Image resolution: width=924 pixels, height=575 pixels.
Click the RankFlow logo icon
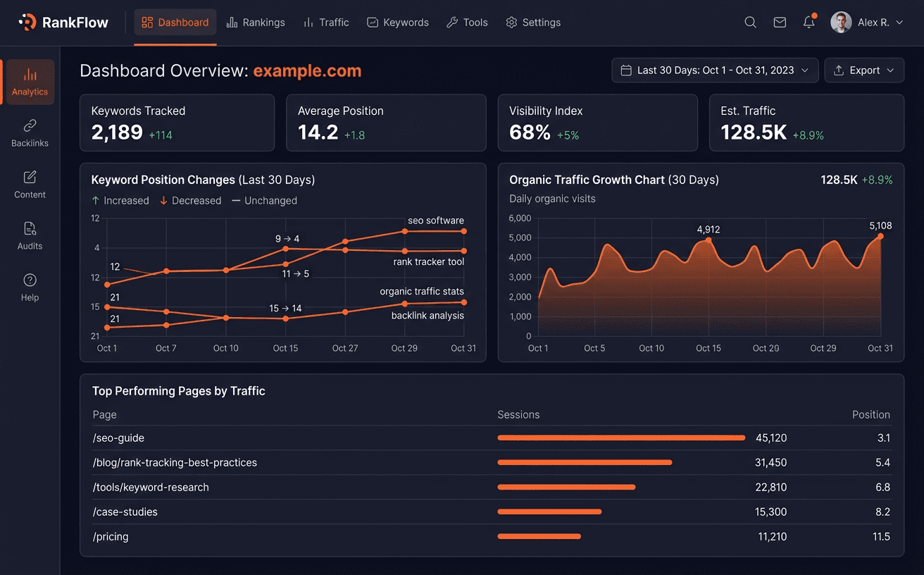pyautogui.click(x=27, y=23)
